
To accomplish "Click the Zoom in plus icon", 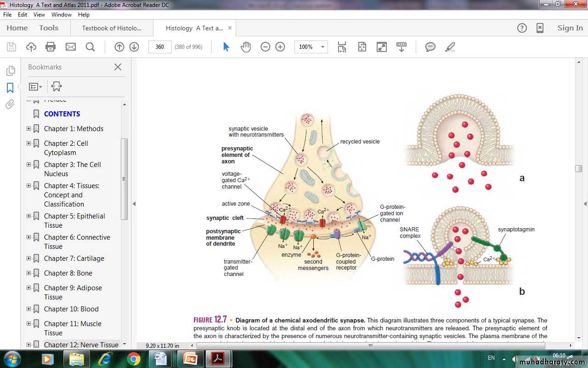I will pyautogui.click(x=280, y=47).
